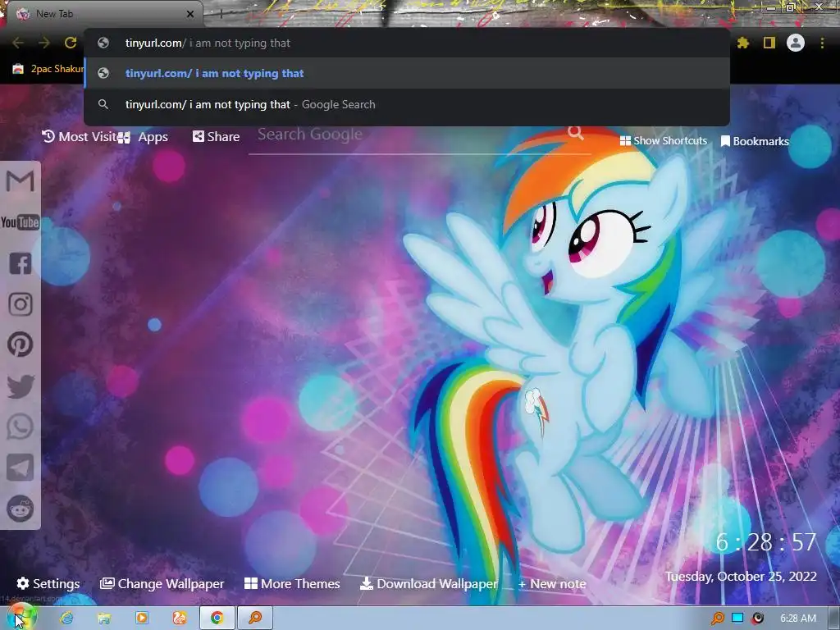Open Twitter sidebar shortcut

[x=21, y=386]
